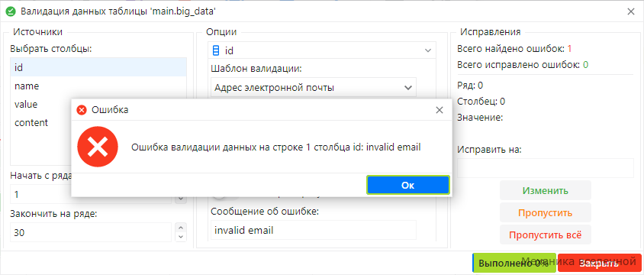The width and height of the screenshot is (644, 275).
Task: Open the Шаблон валидации dropdown
Action: pyautogui.click(x=314, y=87)
